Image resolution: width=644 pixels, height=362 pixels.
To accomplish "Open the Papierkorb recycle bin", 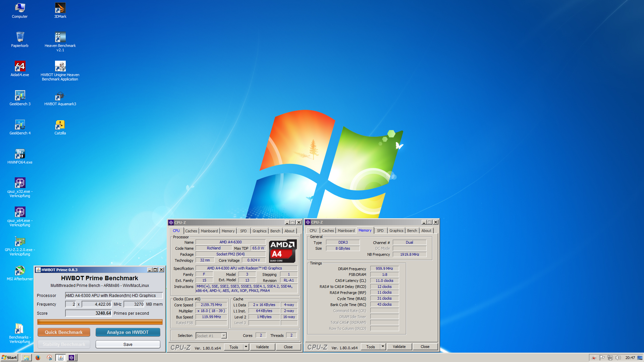I will (x=20, y=40).
